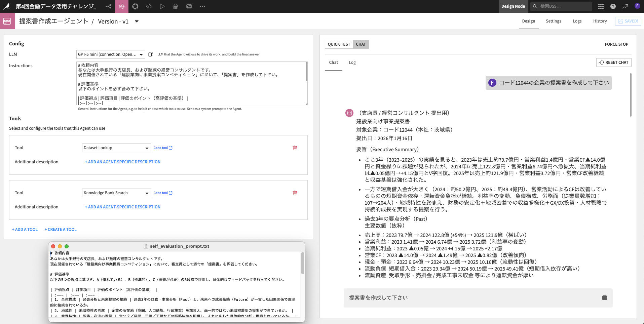Switch to the Logs tab

(x=577, y=21)
